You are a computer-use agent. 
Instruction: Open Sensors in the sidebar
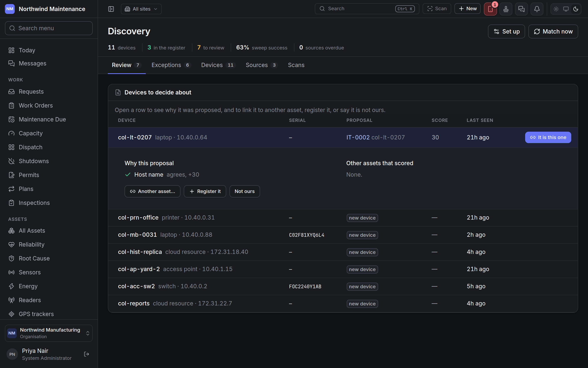tap(49, 272)
